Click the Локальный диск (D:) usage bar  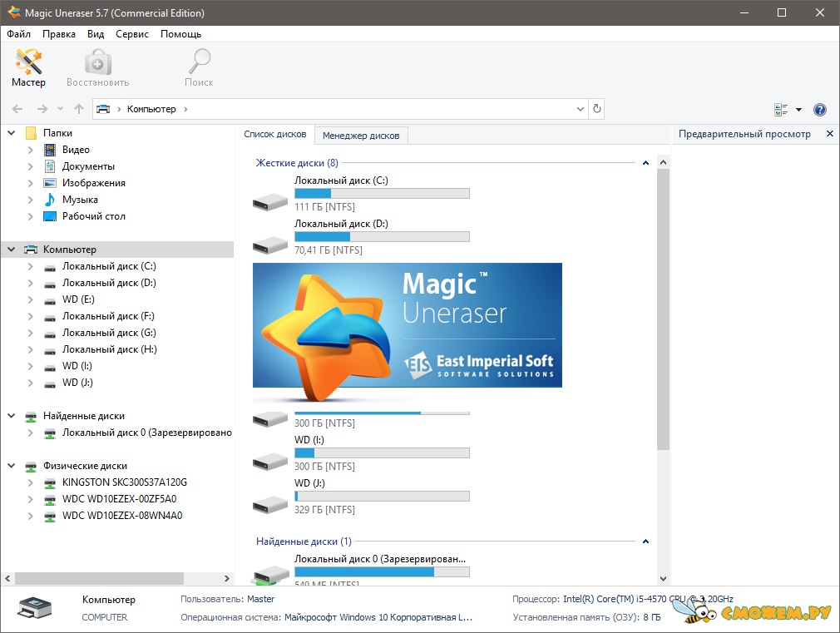click(x=382, y=237)
